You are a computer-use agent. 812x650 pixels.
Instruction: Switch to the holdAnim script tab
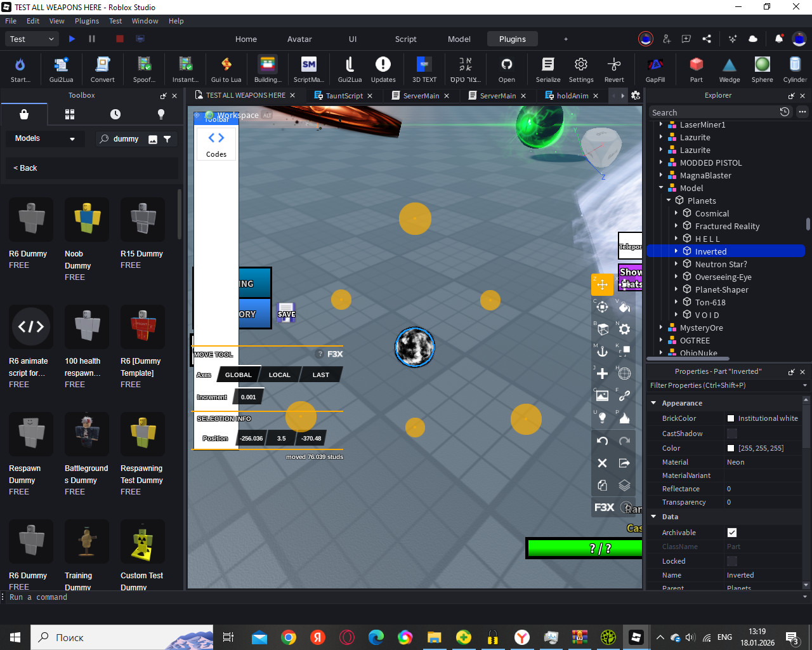[x=572, y=96]
